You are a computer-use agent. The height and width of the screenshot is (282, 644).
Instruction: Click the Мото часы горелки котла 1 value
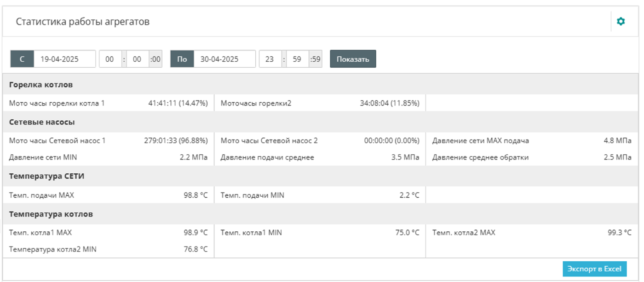click(178, 103)
